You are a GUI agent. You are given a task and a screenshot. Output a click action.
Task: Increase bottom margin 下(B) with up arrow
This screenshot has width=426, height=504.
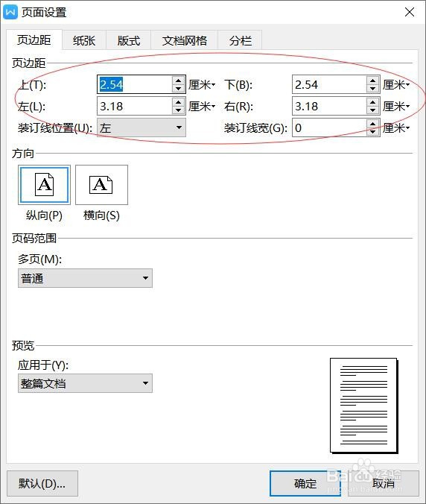click(x=372, y=80)
